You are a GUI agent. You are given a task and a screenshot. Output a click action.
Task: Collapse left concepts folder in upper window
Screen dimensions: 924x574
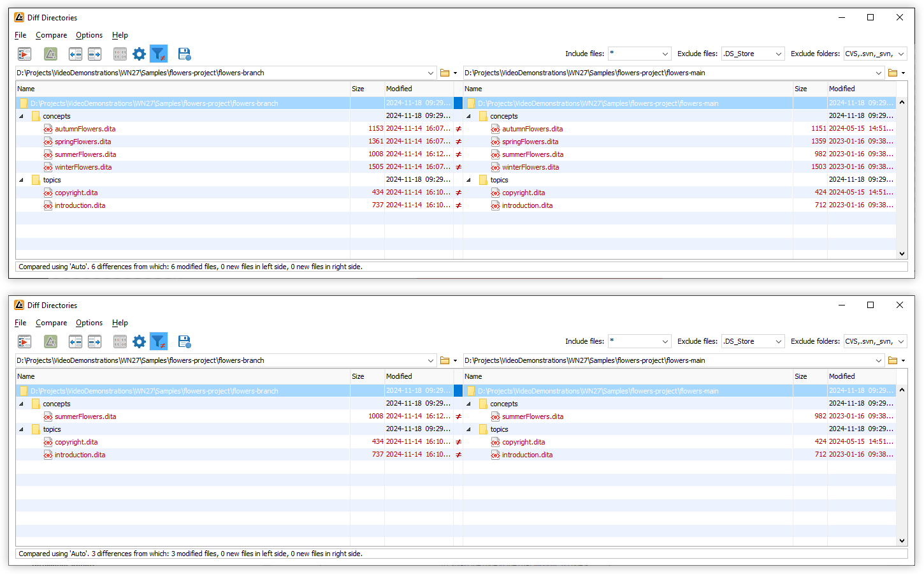pyautogui.click(x=21, y=116)
